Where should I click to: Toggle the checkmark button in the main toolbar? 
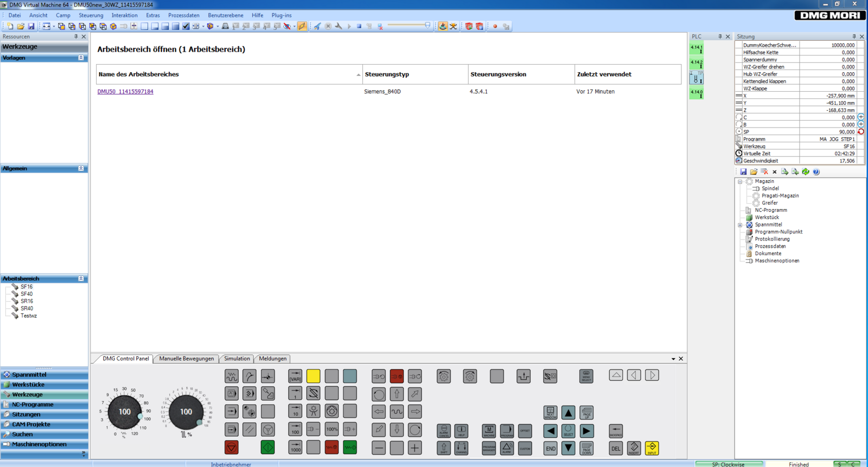coord(186,26)
